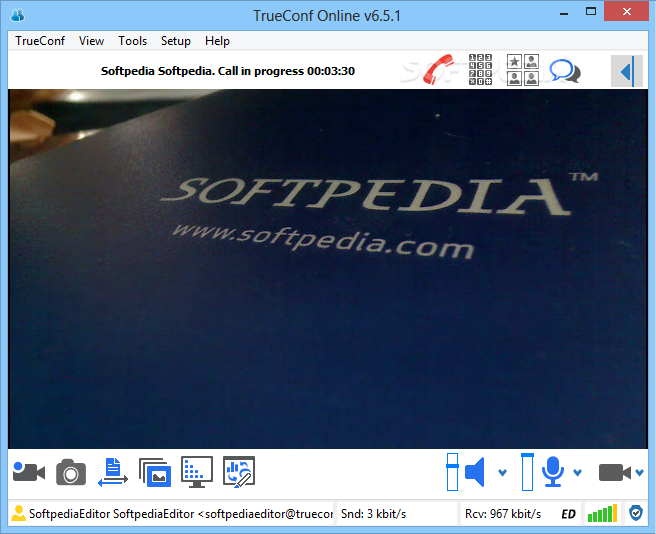Image resolution: width=656 pixels, height=534 pixels.
Task: Click the Snd: 3 kbit/s status entry
Action: [x=373, y=513]
